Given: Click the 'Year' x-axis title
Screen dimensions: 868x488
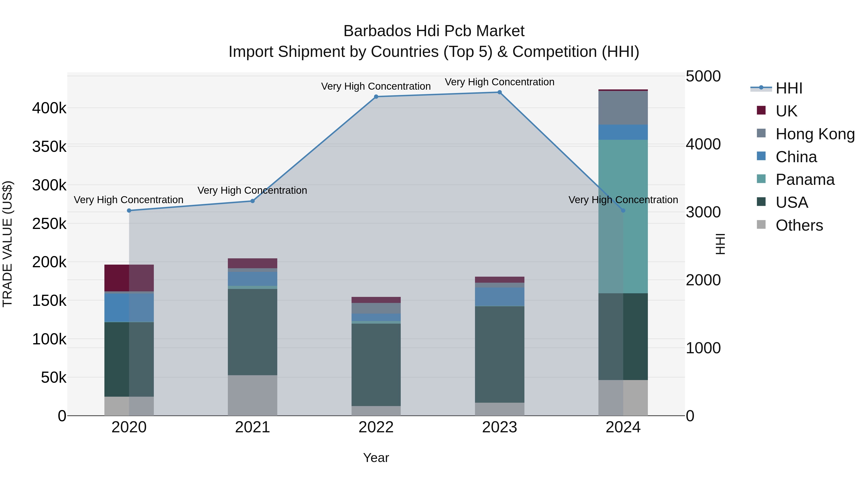Looking at the screenshot, I should click(376, 458).
